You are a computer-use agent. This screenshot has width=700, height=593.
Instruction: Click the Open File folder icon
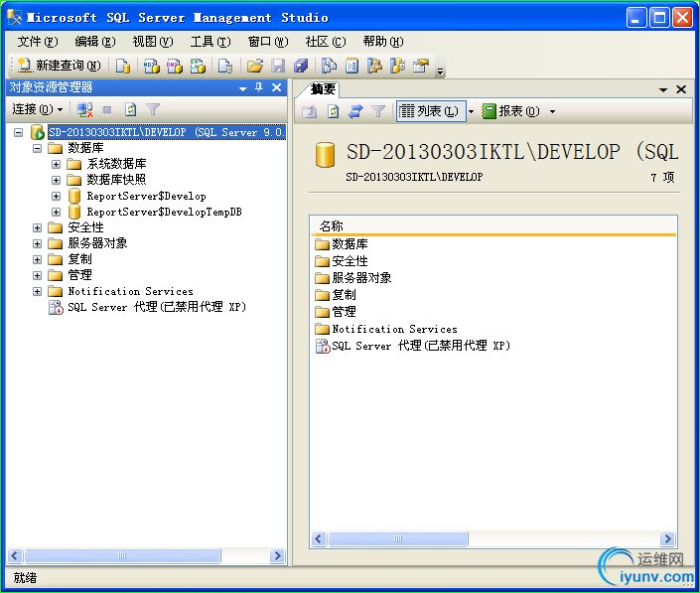(255, 67)
